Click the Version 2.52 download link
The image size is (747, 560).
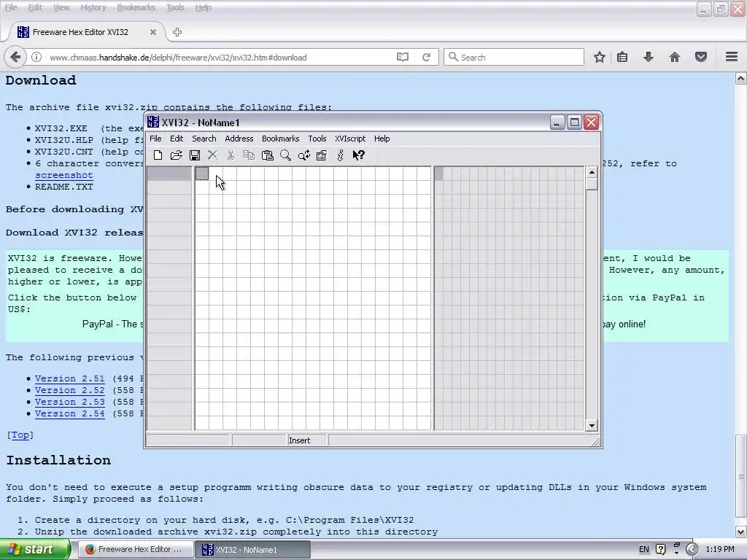(69, 391)
